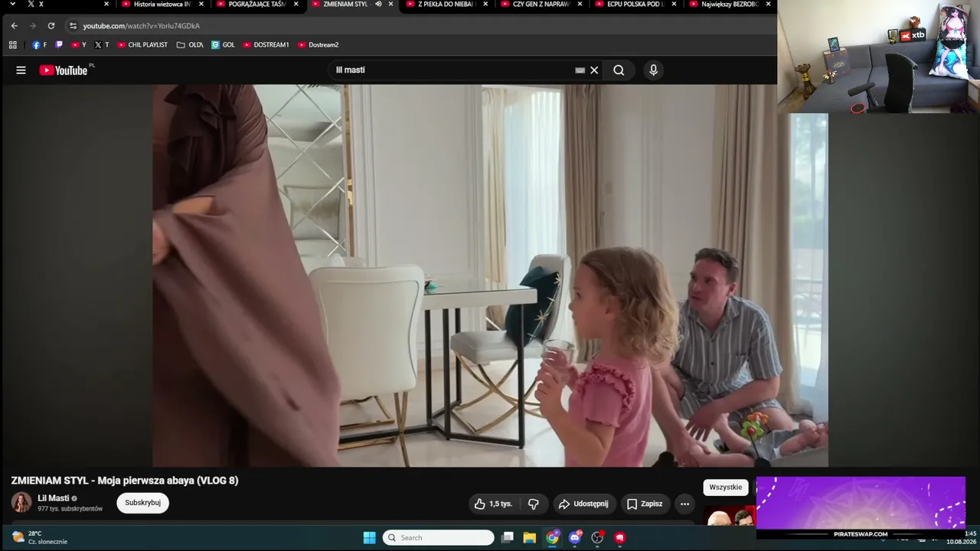Viewport: 980px width, 551px height.
Task: Go forward in browser history
Action: tap(32, 26)
